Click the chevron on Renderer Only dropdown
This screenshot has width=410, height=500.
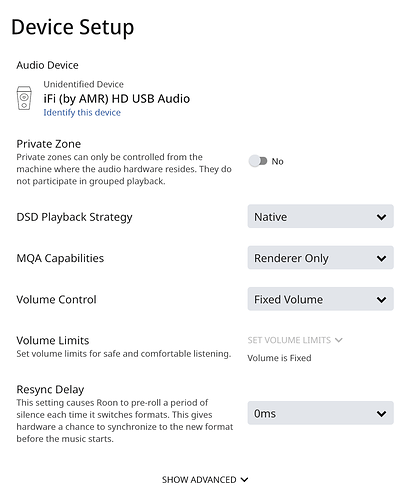coord(381,259)
